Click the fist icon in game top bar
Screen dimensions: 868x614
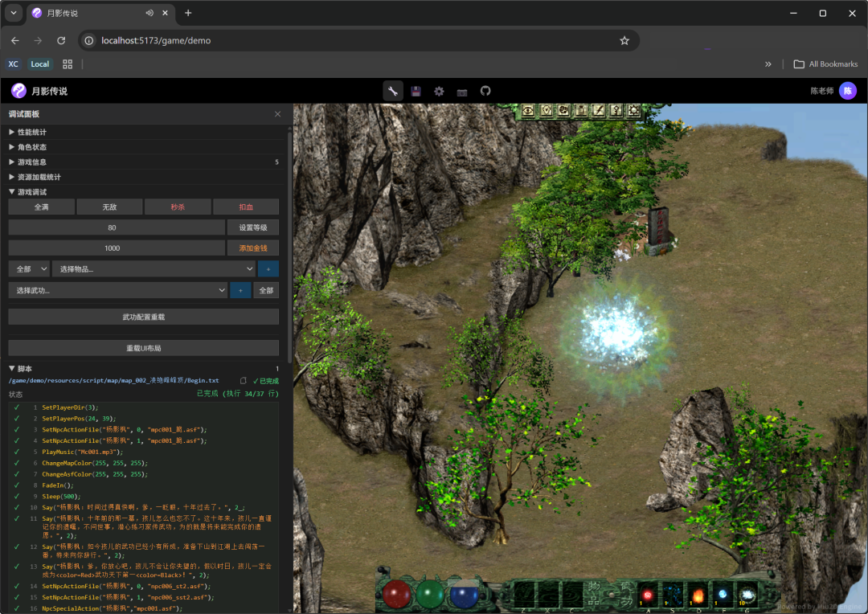point(563,110)
